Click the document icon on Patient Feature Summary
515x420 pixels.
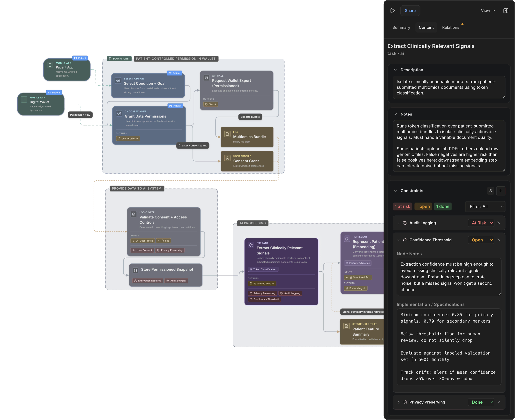pyautogui.click(x=346, y=326)
